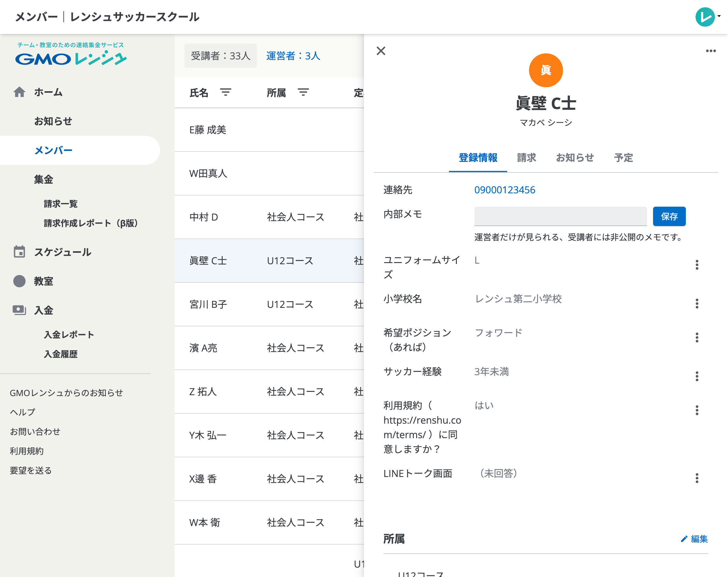Select the ホーム icon in the sidebar
This screenshot has width=728, height=577.
(20, 92)
